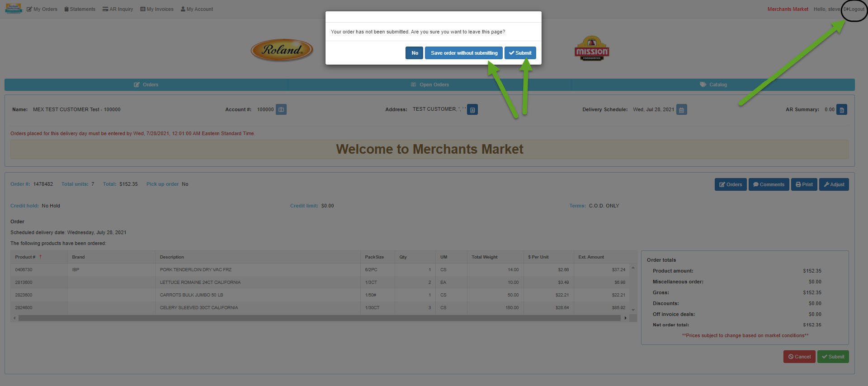Viewport: 868px width, 386px height.
Task: Click the table's scroll down arrow
Action: [x=633, y=310]
